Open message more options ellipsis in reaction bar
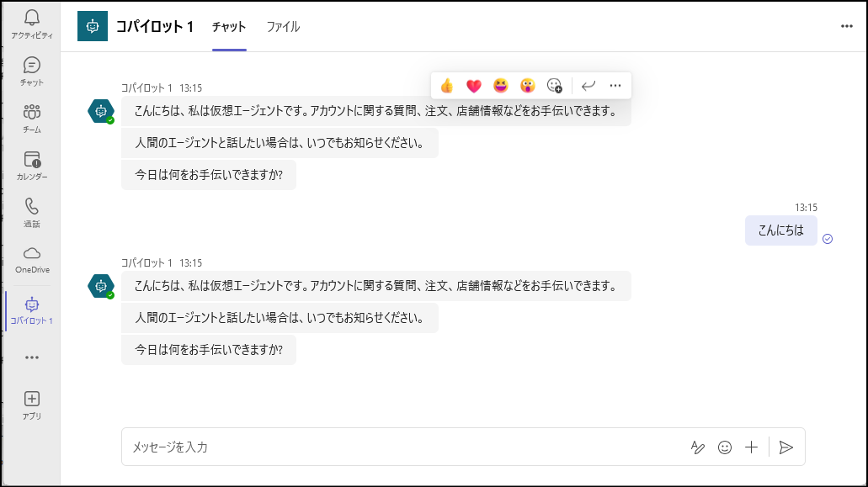 [x=615, y=86]
